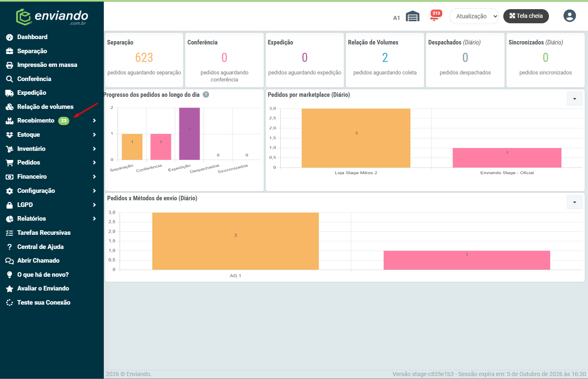588x379 pixels.
Task: Click the lightbulb icon for O que há de novo
Action: 10,275
